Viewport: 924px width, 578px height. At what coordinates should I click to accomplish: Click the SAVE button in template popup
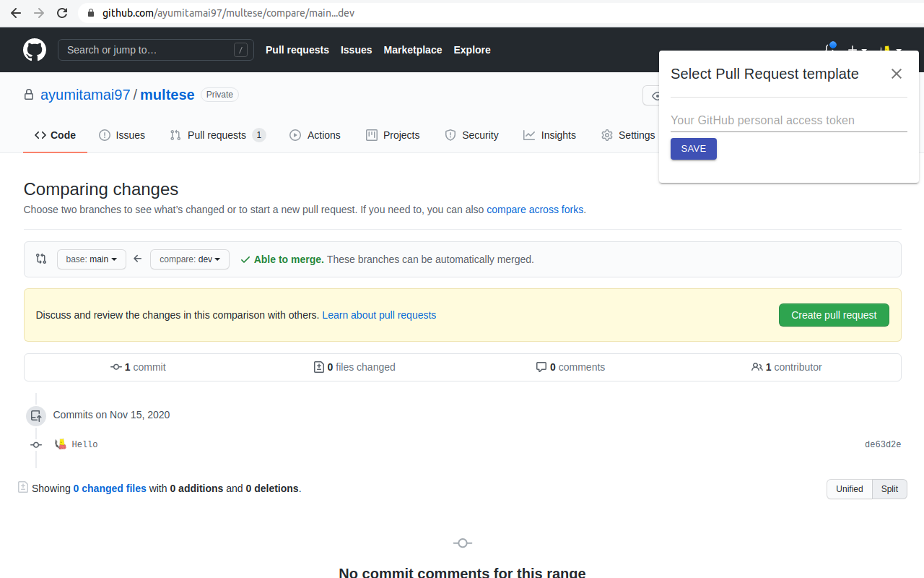[694, 149]
